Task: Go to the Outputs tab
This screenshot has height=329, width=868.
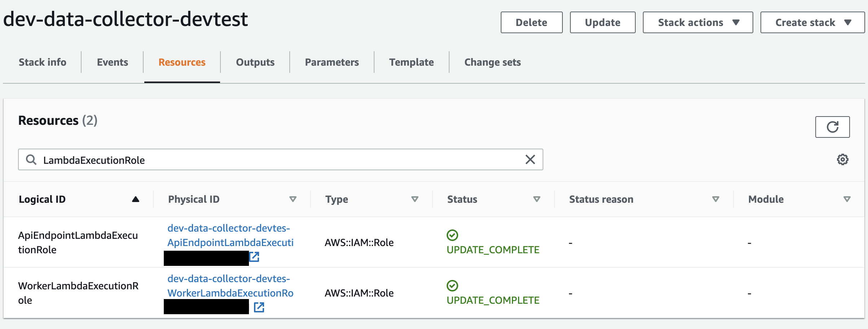Action: pos(255,62)
